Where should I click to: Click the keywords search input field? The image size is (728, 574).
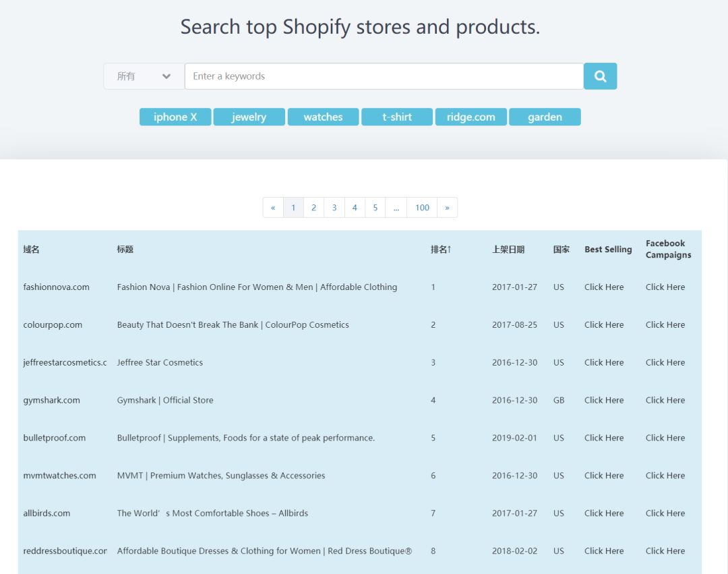pos(384,76)
